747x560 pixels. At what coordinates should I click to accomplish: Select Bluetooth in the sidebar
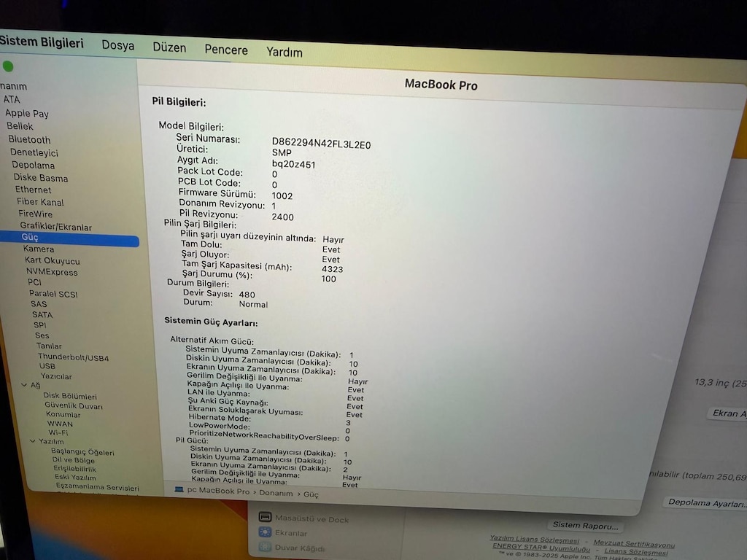[29, 139]
